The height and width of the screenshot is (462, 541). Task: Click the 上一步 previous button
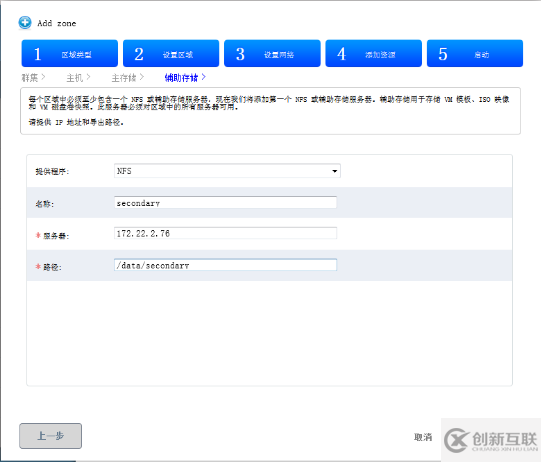point(50,436)
